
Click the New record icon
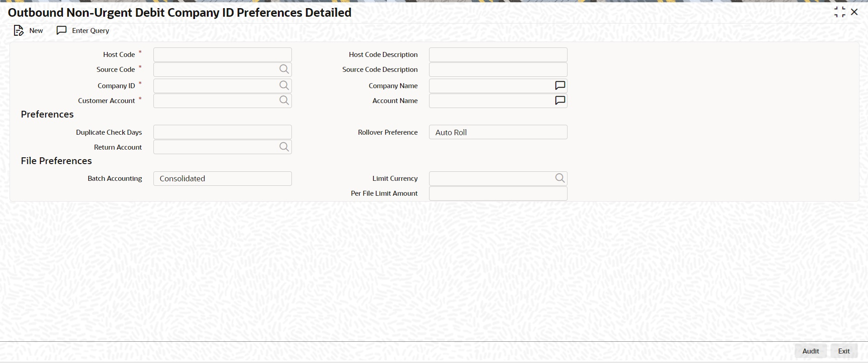click(x=19, y=31)
